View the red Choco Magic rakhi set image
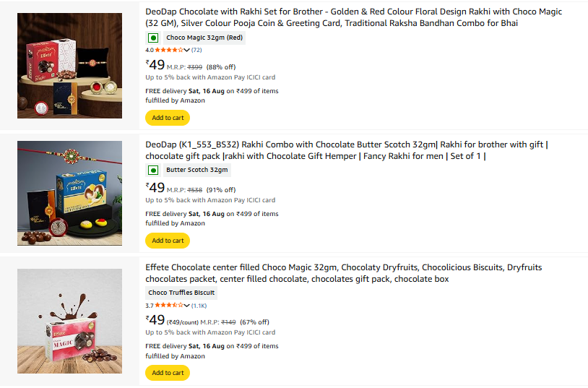588x388 pixels. (x=70, y=66)
